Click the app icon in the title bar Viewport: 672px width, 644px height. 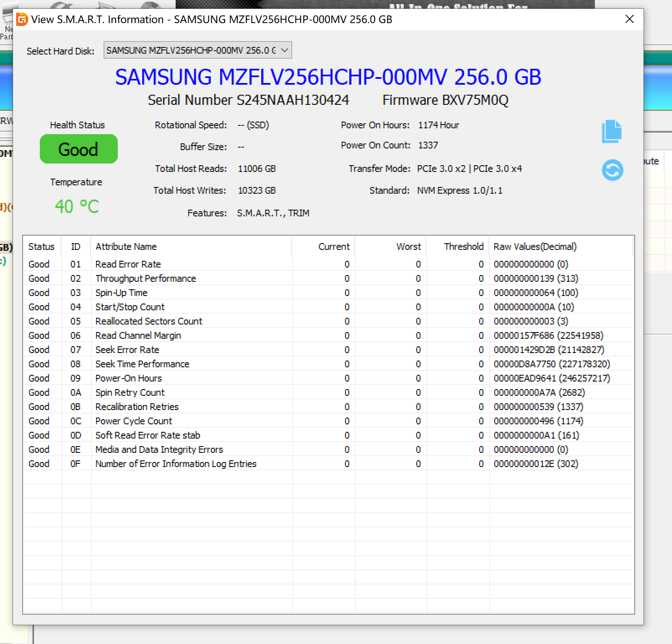(x=22, y=19)
